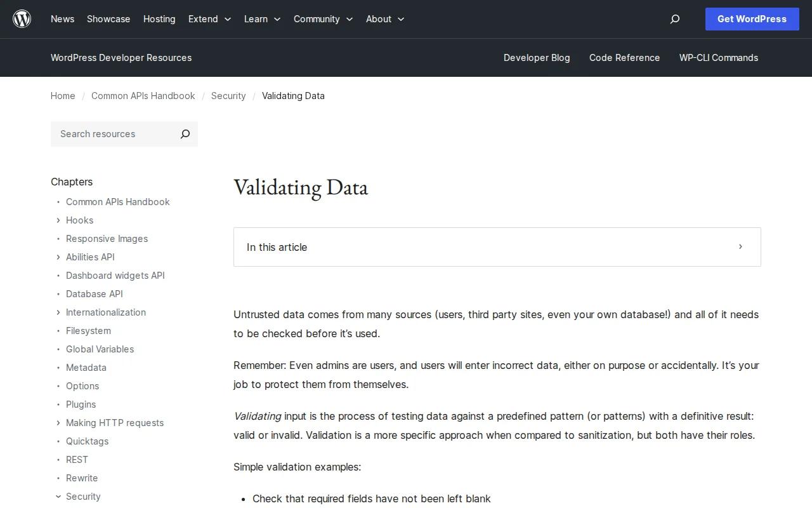Expand the Extend menu chevron
The height and width of the screenshot is (508, 812).
point(226,20)
